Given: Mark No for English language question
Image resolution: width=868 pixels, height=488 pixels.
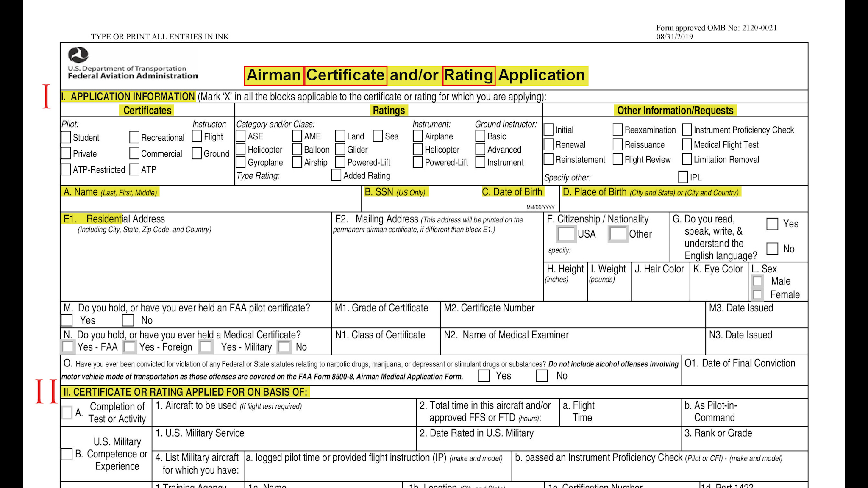Looking at the screenshot, I should [x=772, y=249].
